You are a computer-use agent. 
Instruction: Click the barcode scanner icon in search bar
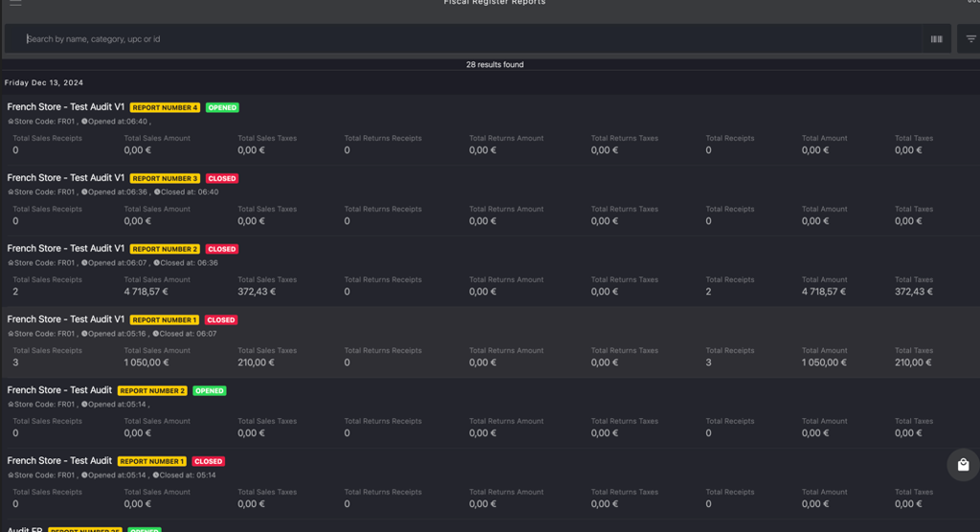click(x=936, y=39)
